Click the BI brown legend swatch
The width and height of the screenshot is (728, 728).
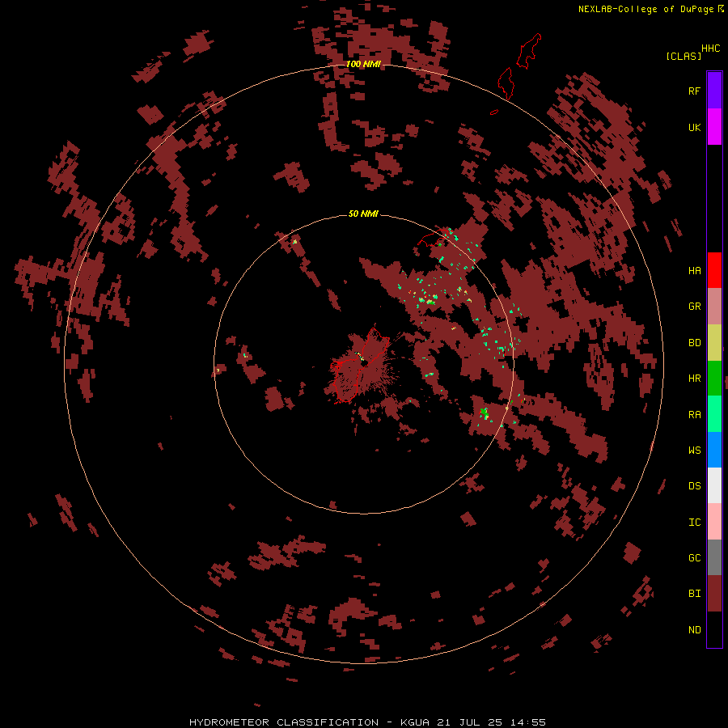click(x=714, y=594)
